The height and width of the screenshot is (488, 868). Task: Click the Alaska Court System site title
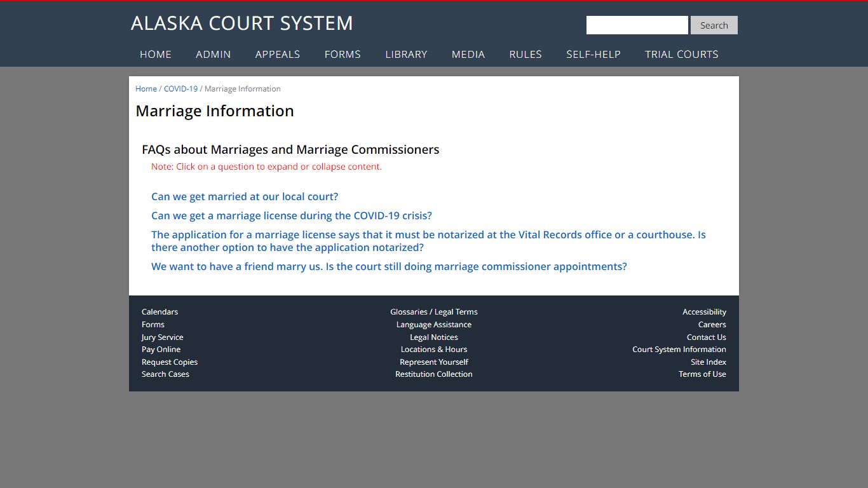coord(241,24)
